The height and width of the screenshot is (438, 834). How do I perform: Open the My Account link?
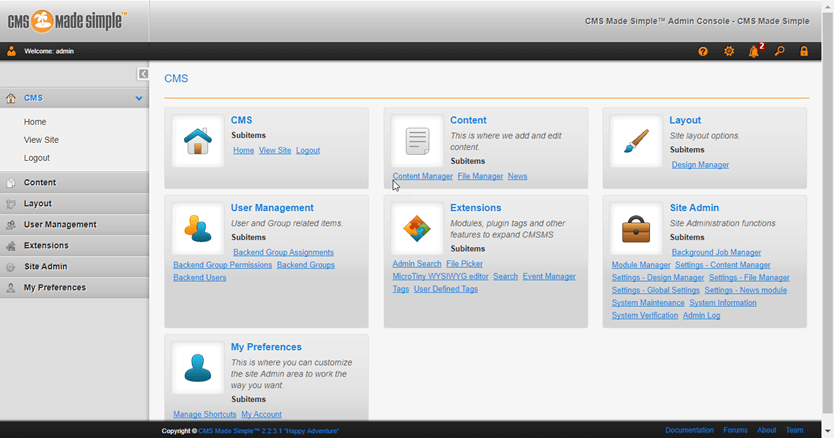point(261,415)
